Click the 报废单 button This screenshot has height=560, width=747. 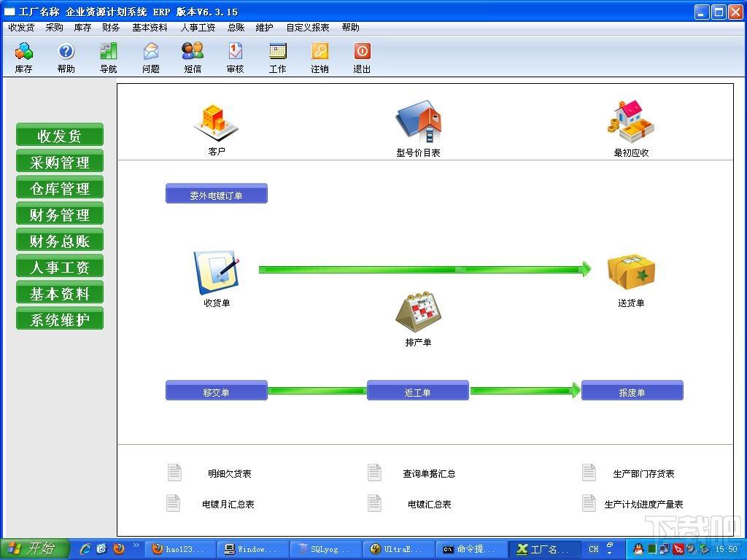pos(632,392)
